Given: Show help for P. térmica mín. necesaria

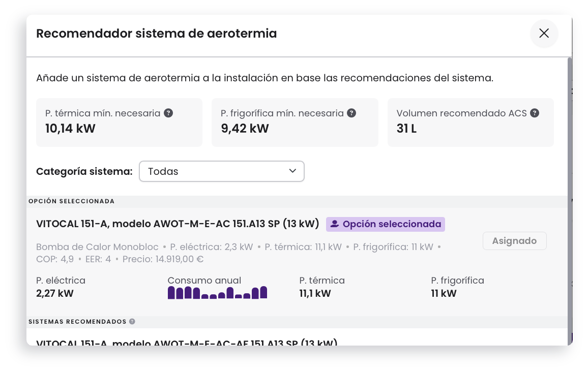Looking at the screenshot, I should (168, 113).
